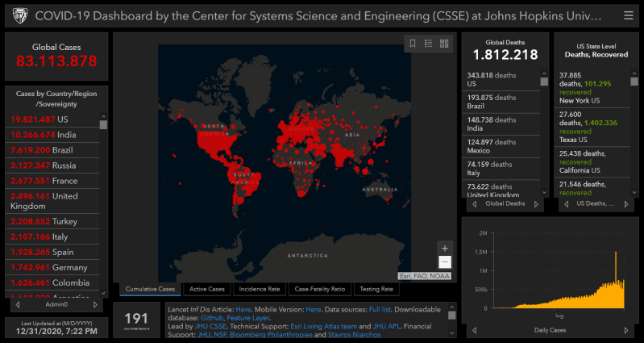644x343 pixels.
Task: Open the GitHub database link
Action: coord(213,319)
